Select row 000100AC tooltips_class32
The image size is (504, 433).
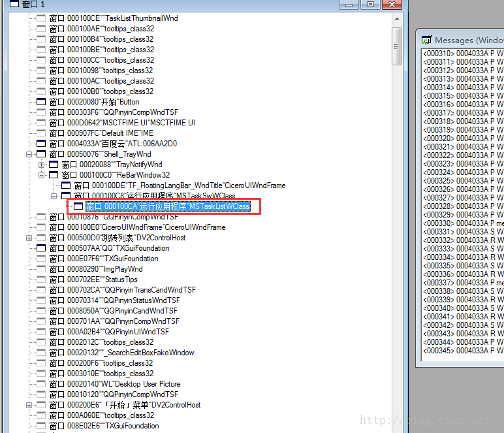pos(102,81)
